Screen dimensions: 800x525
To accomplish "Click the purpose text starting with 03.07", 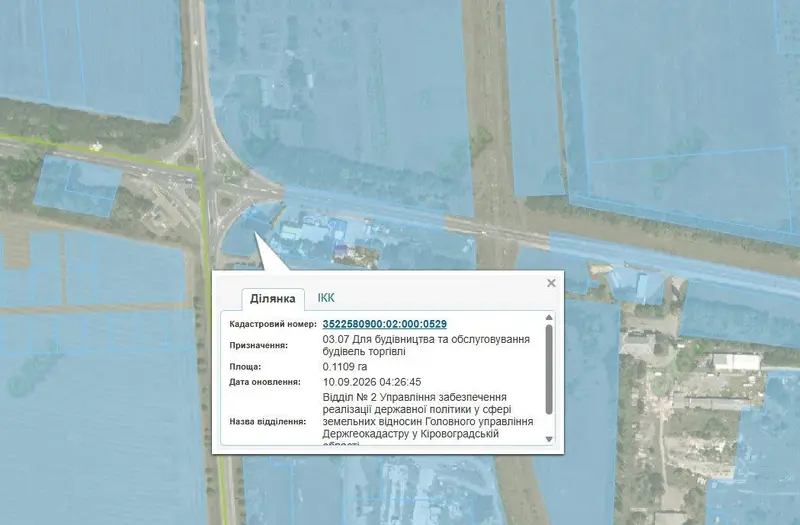I will click(x=426, y=345).
